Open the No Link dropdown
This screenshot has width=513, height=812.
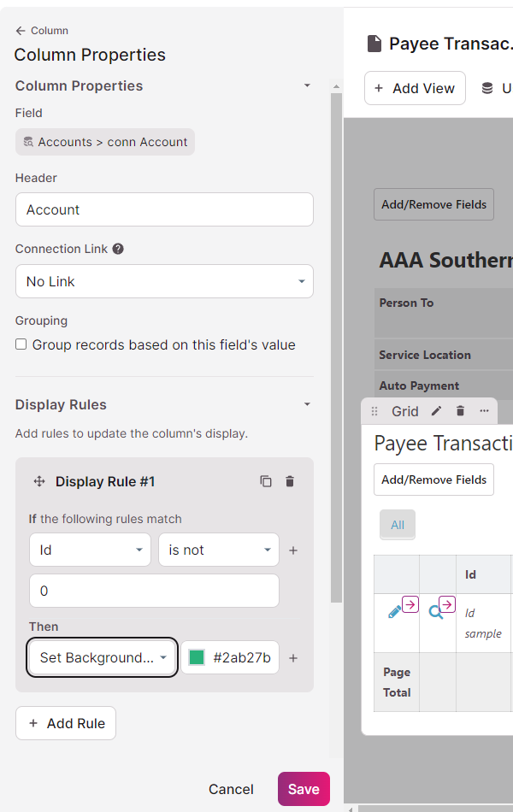[164, 281]
